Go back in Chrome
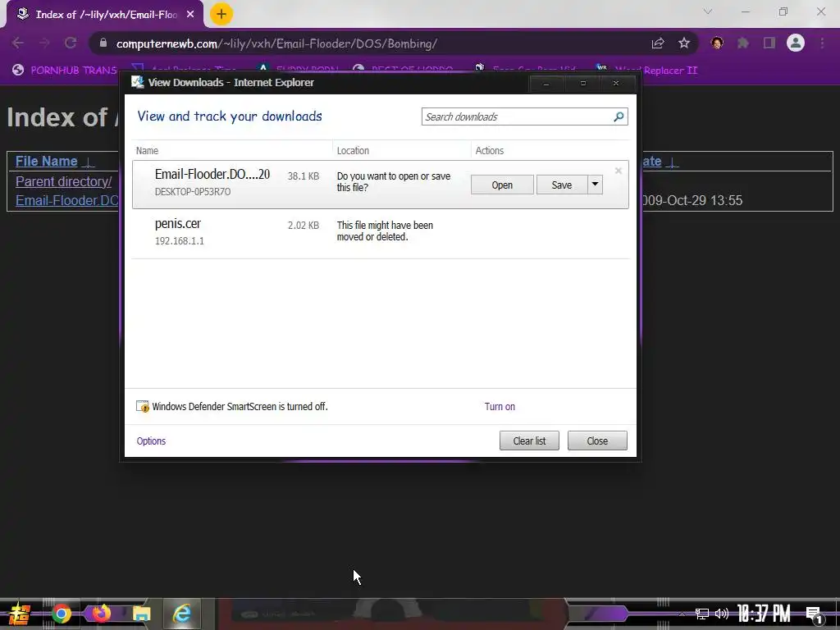 click(18, 43)
